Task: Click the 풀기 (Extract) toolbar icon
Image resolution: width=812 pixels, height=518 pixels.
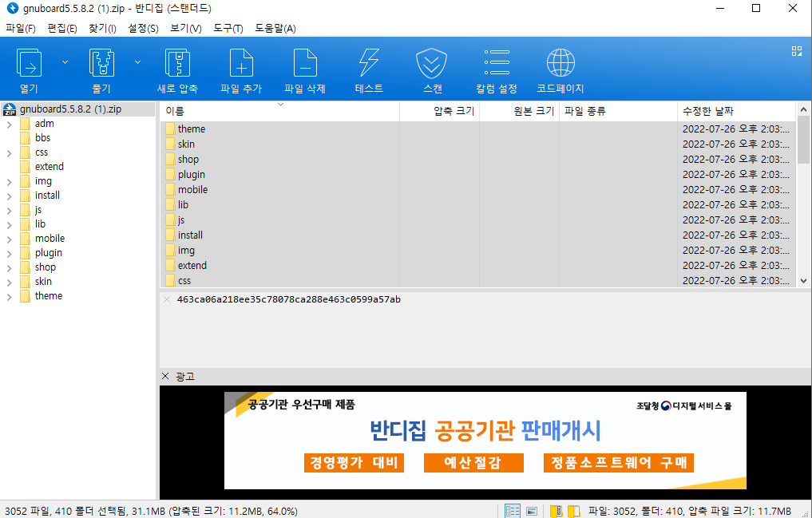Action: [x=101, y=63]
